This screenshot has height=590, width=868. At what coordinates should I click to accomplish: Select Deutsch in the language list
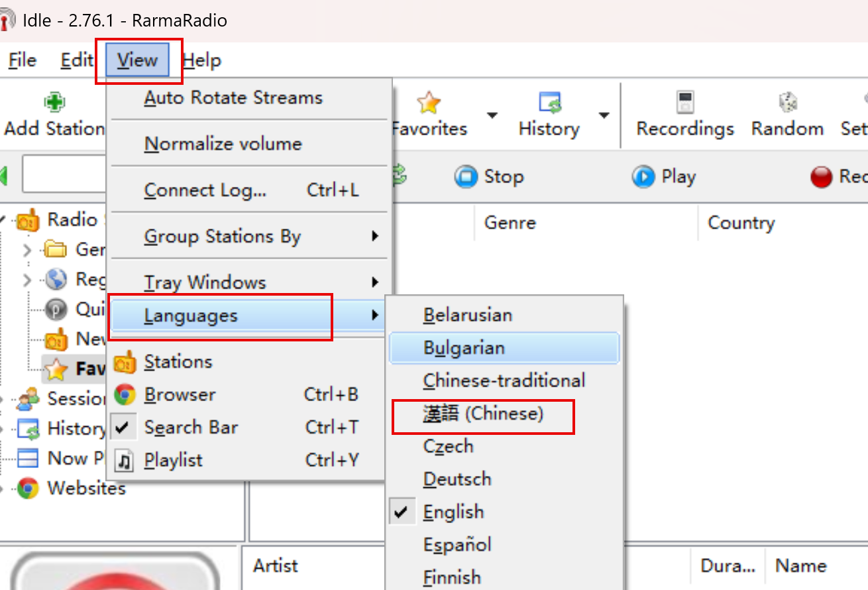click(457, 479)
